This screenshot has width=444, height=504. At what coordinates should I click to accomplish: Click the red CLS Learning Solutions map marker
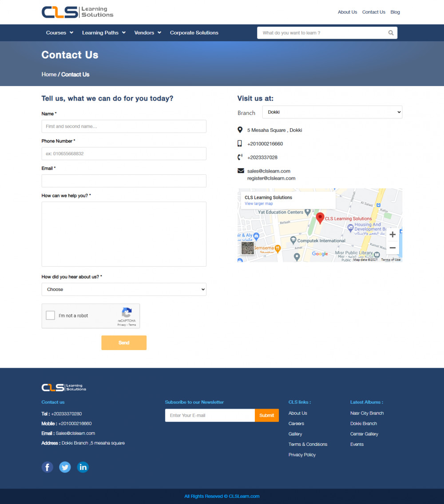[320, 217]
